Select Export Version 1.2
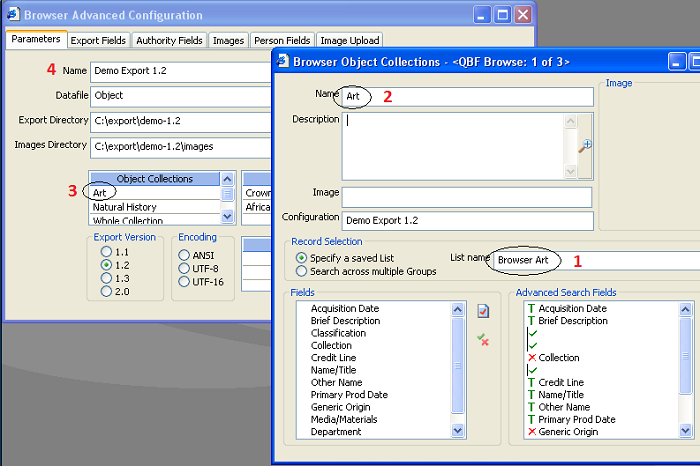Image resolution: width=700 pixels, height=466 pixels. 106,265
